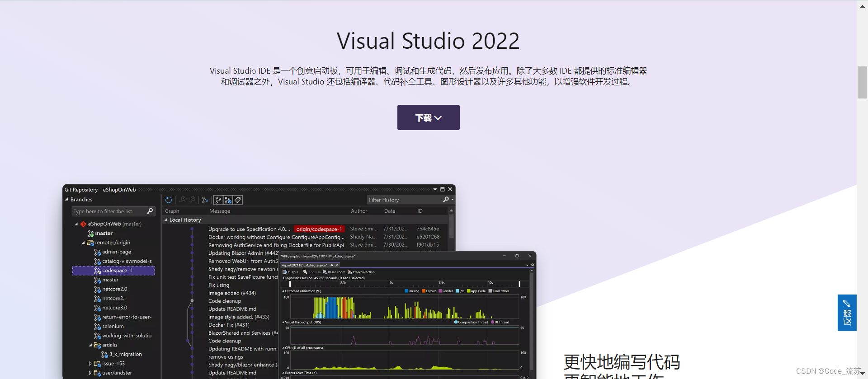The height and width of the screenshot is (379, 868).
Task: Click the Filter History search icon
Action: click(446, 200)
